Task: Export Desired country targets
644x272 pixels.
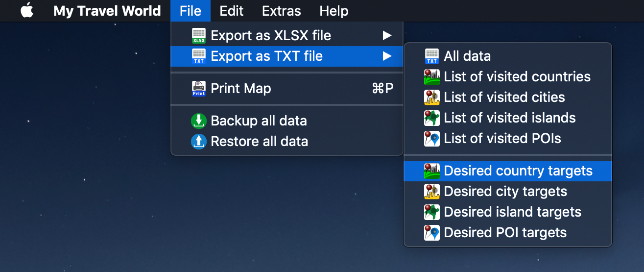Action: coord(508,171)
